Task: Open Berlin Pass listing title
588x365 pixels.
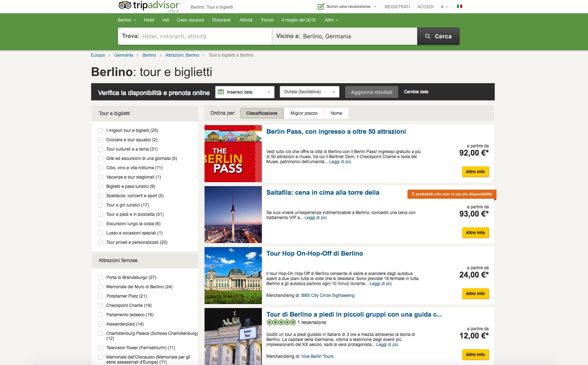Action: pyautogui.click(x=336, y=132)
